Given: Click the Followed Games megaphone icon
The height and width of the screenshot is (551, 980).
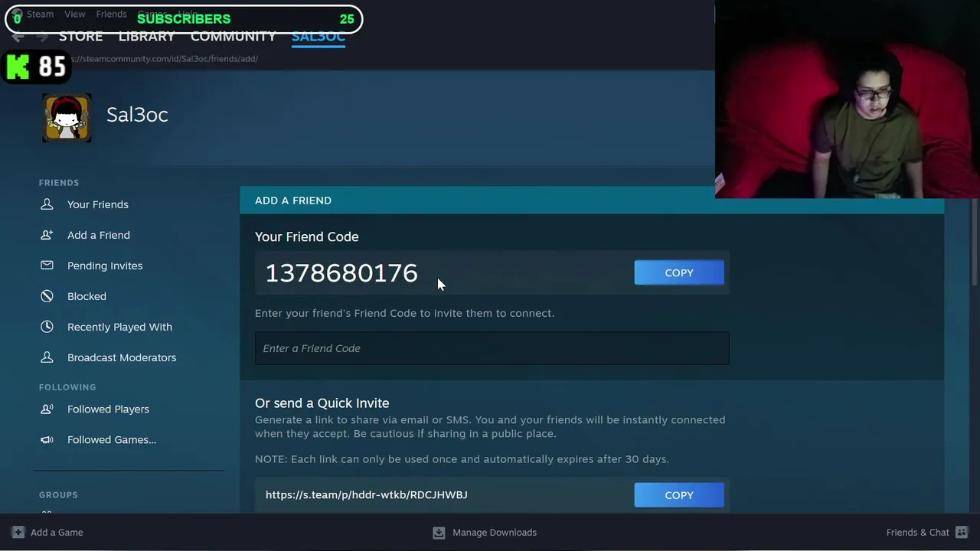Looking at the screenshot, I should click(x=47, y=439).
